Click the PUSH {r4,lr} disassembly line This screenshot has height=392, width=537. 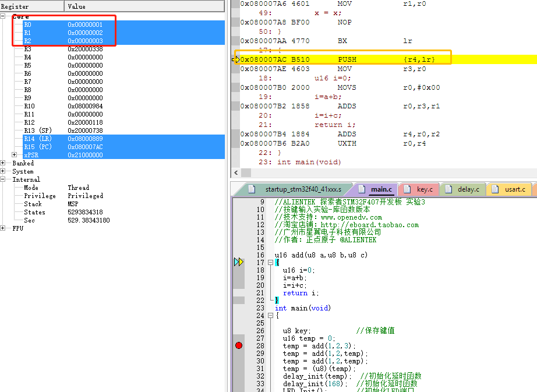pos(388,59)
